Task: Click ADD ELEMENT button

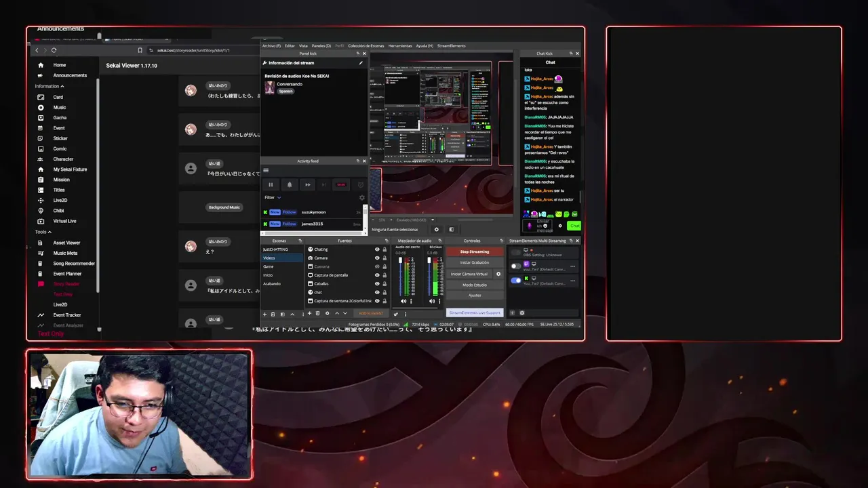Action: [371, 313]
